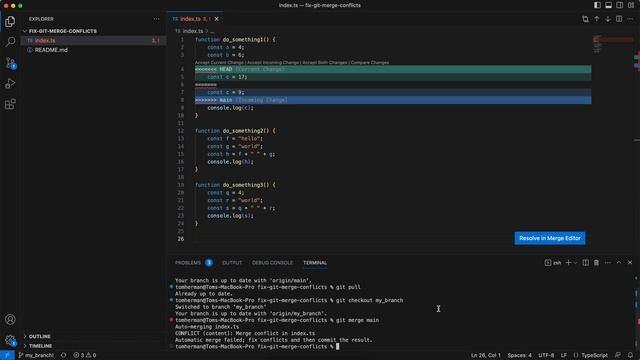This screenshot has width=640, height=360.
Task: Change indentation via Spaces: 4
Action: (519, 355)
